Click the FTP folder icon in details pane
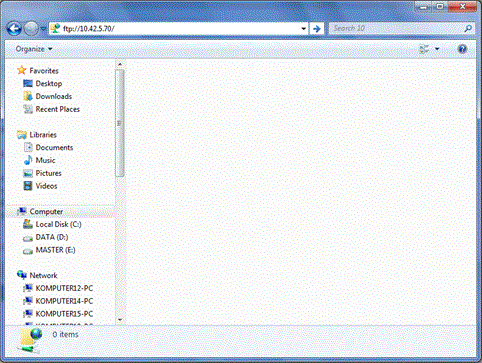 tap(31, 341)
